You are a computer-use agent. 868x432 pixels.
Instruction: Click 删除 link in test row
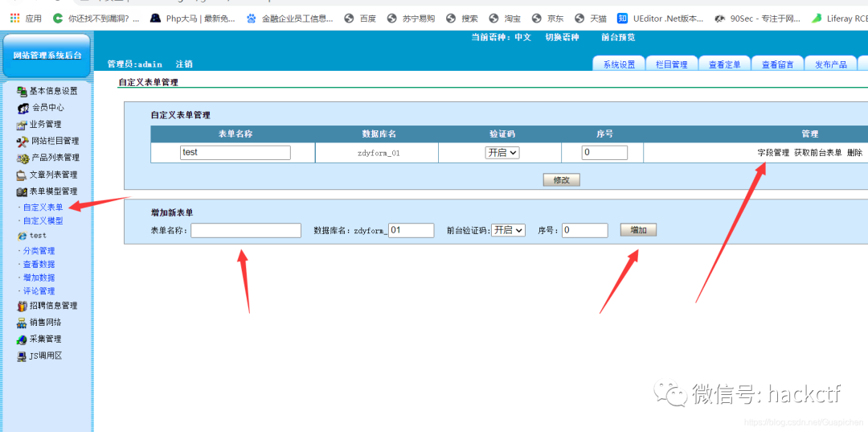point(854,153)
